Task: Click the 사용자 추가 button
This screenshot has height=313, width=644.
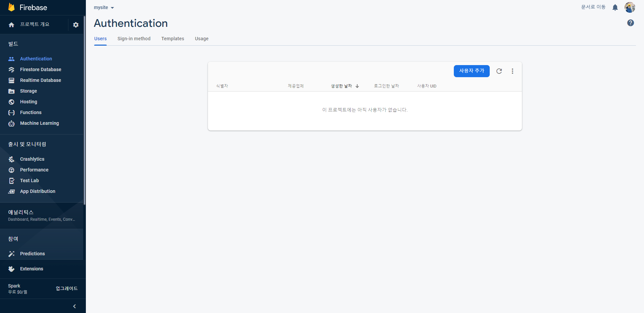Action: coord(472,71)
